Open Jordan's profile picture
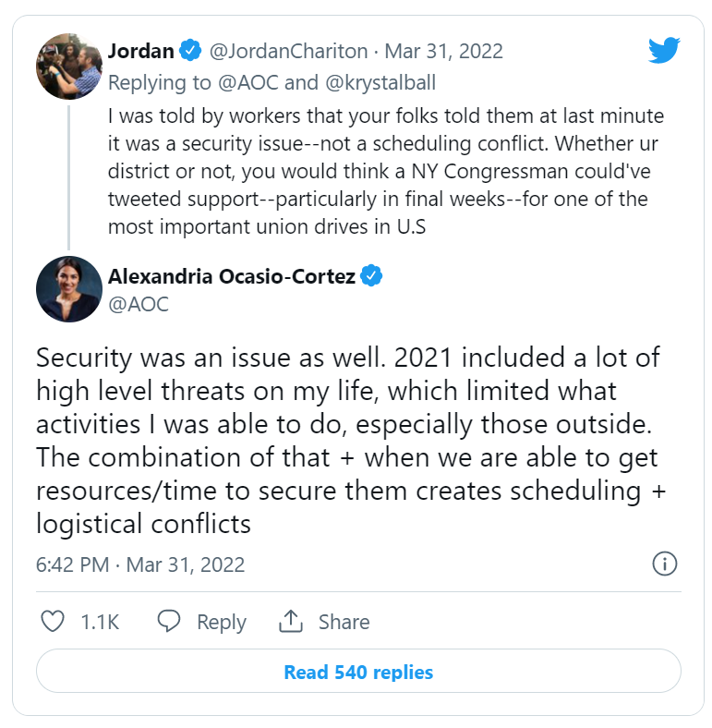The height and width of the screenshot is (728, 712). point(68,67)
